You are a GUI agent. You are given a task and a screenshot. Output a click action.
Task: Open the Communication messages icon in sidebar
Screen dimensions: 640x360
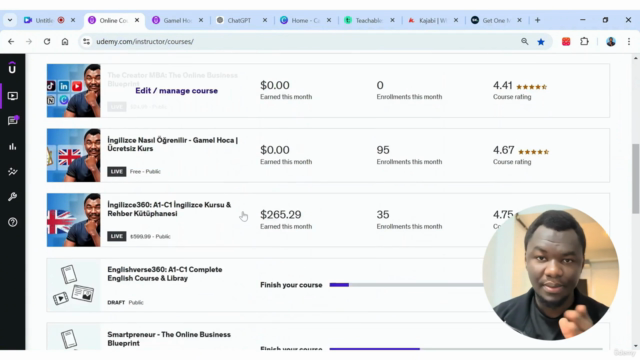pos(13,120)
